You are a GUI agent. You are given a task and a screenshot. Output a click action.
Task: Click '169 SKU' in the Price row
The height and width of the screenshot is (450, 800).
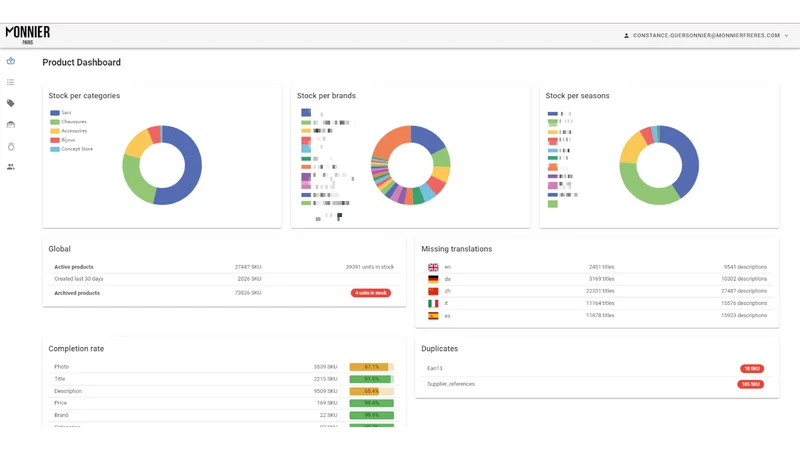[x=327, y=403]
